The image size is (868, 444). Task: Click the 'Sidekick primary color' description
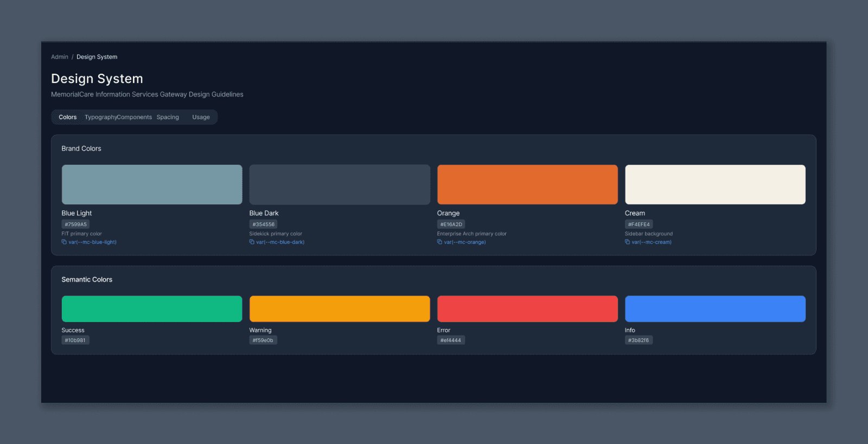[276, 234]
